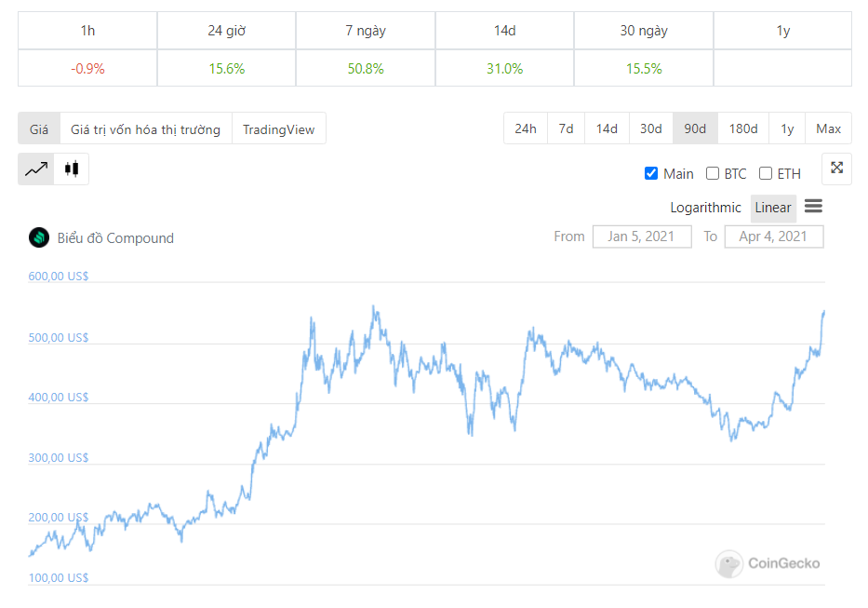This screenshot has width=868, height=608.
Task: Select the 14d time range button
Action: point(607,128)
